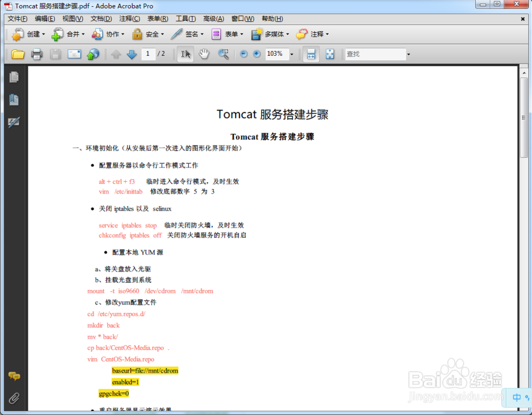Open the Find options dropdown arrow
The width and height of the screenshot is (532, 415).
coord(409,54)
